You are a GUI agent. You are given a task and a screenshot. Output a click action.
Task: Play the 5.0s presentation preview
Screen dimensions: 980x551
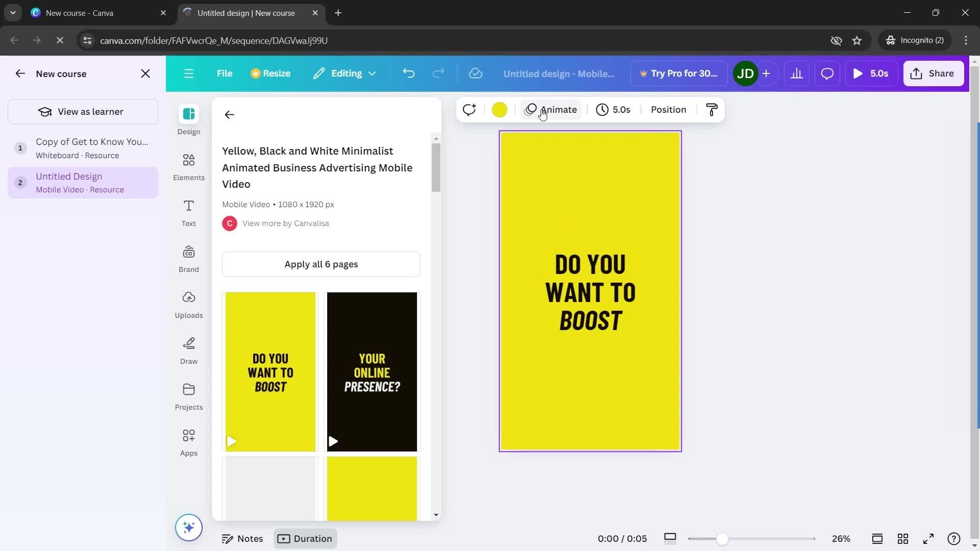[871, 73]
